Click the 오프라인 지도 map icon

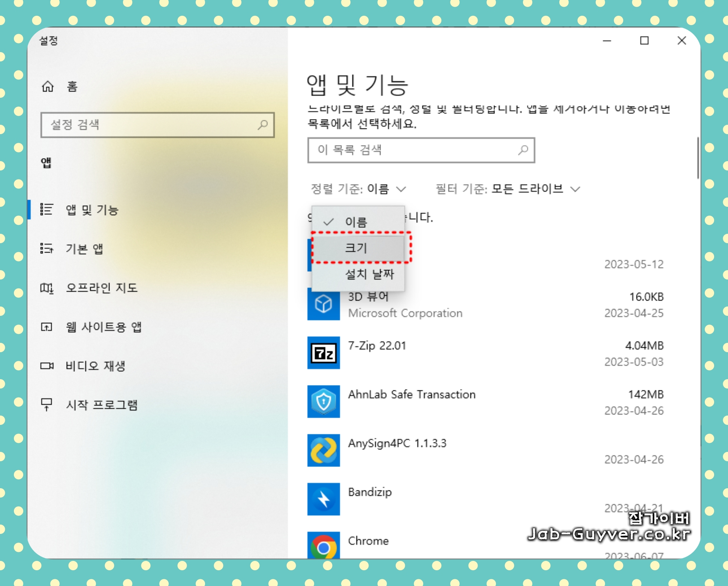47,288
